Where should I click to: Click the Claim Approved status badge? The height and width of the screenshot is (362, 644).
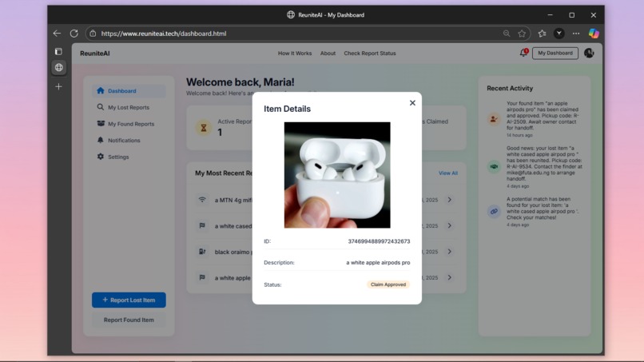pos(388,284)
